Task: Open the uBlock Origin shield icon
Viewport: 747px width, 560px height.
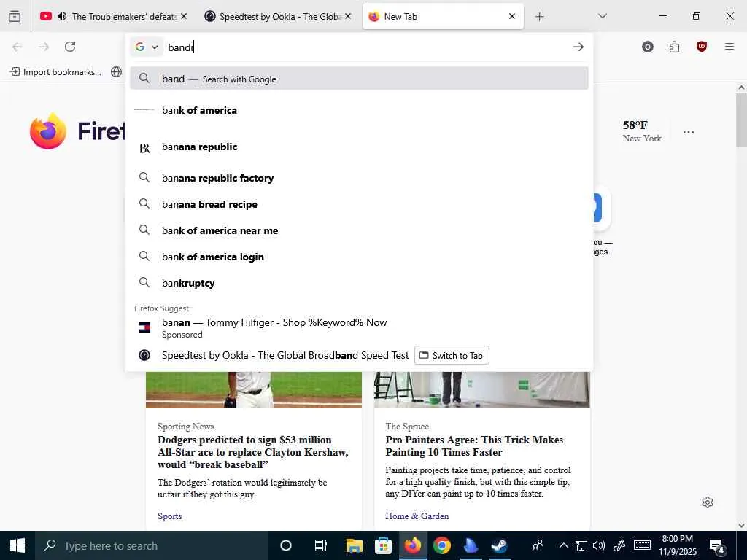Action: 701,47
